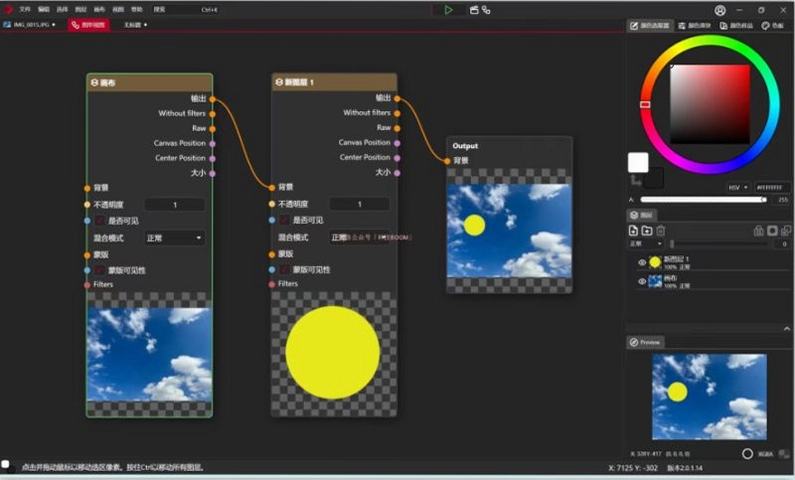This screenshot has height=480, width=795.
Task: Select the Layers panel tab
Action: pos(641,215)
